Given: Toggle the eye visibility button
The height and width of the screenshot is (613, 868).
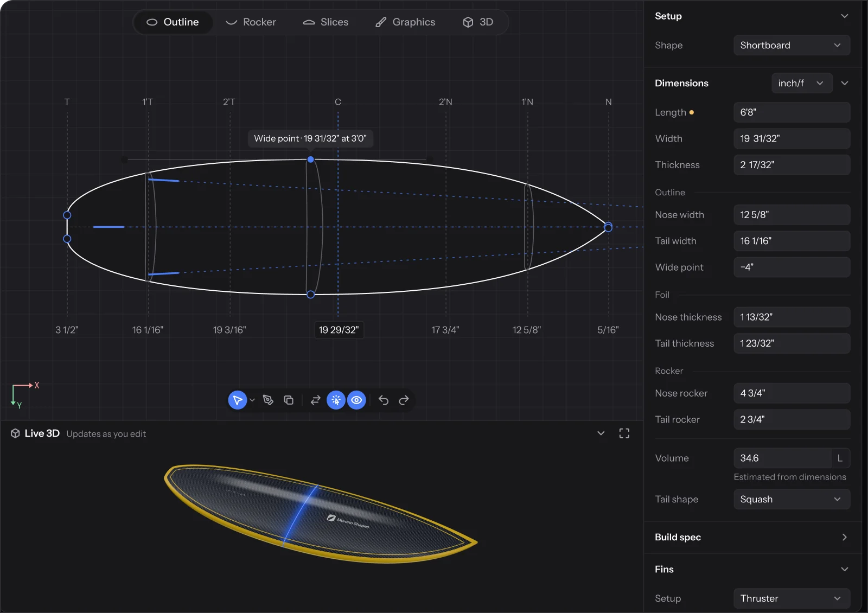Looking at the screenshot, I should (x=356, y=400).
